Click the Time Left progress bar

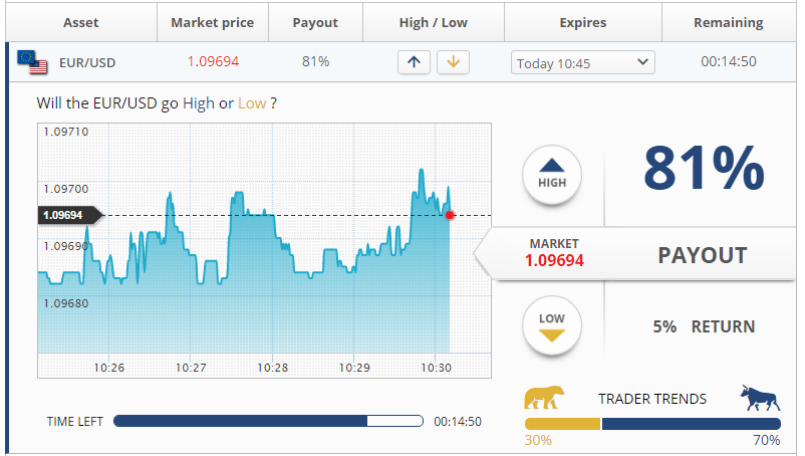[x=269, y=421]
